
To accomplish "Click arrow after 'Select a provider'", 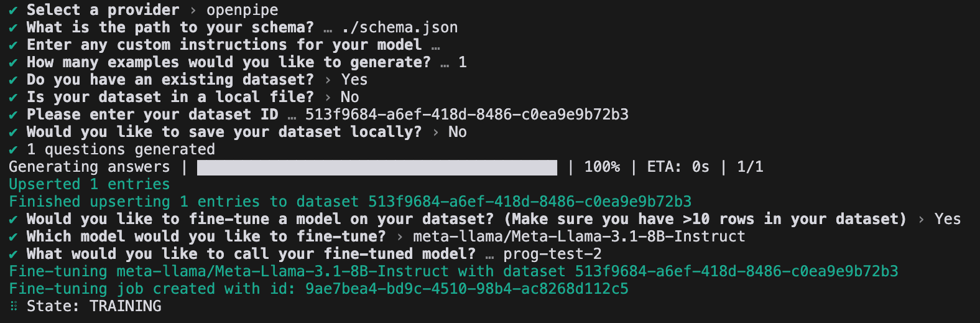I will point(193,11).
